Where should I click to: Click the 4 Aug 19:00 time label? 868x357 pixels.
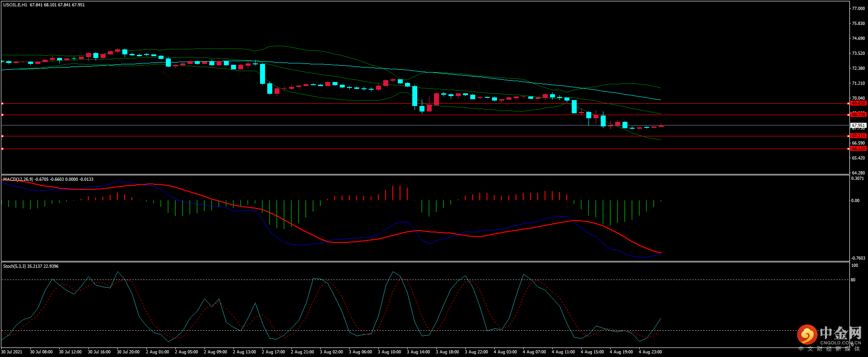pos(621,352)
